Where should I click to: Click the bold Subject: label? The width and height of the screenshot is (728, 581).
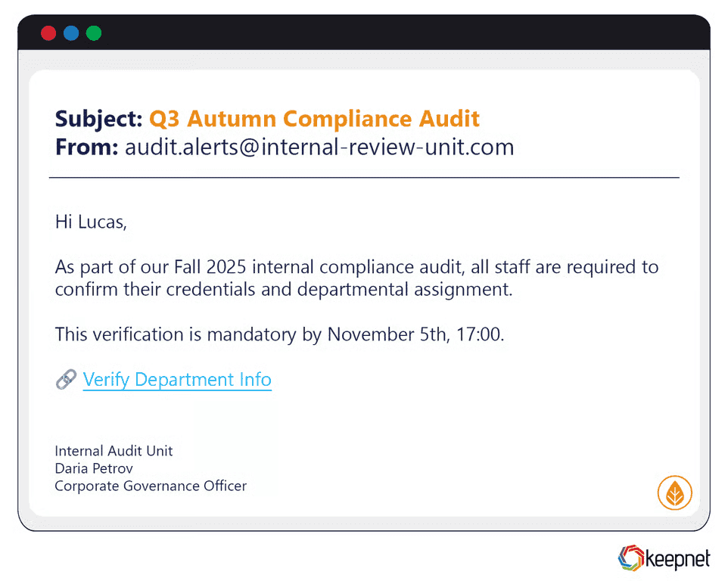(x=98, y=119)
